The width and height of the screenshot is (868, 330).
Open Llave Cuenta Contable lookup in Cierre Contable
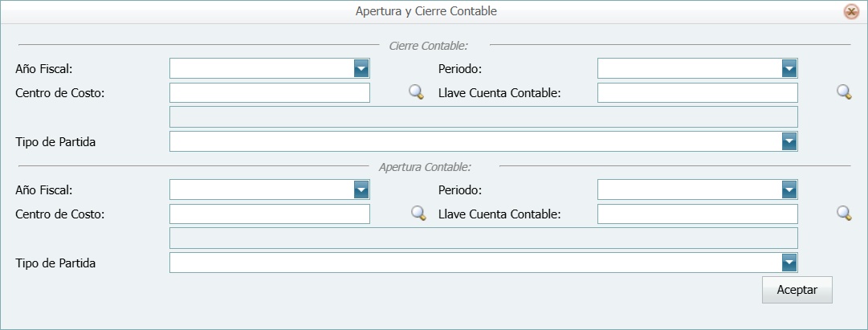point(844,92)
